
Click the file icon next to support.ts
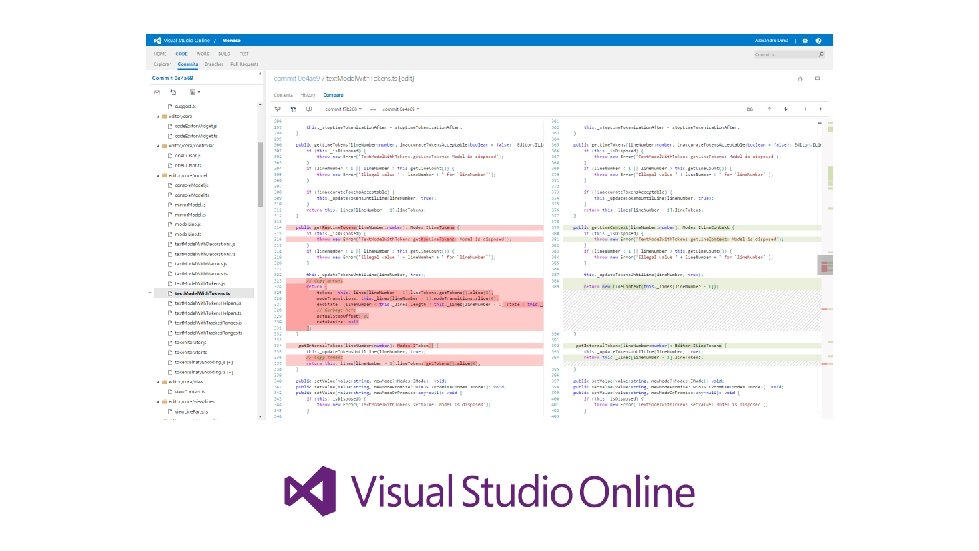170,107
